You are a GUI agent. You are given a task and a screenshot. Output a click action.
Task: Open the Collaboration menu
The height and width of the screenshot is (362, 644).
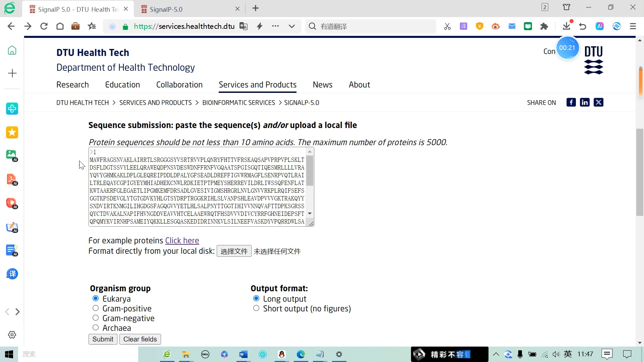tap(179, 85)
